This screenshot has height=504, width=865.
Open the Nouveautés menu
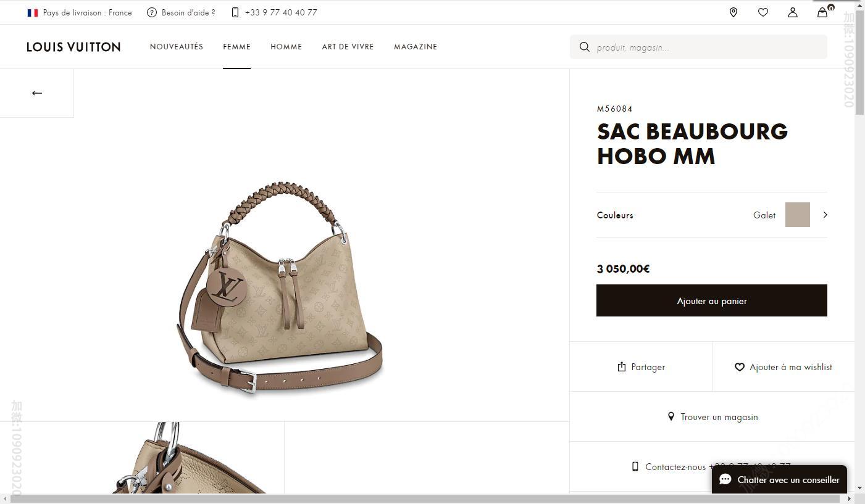pos(177,47)
